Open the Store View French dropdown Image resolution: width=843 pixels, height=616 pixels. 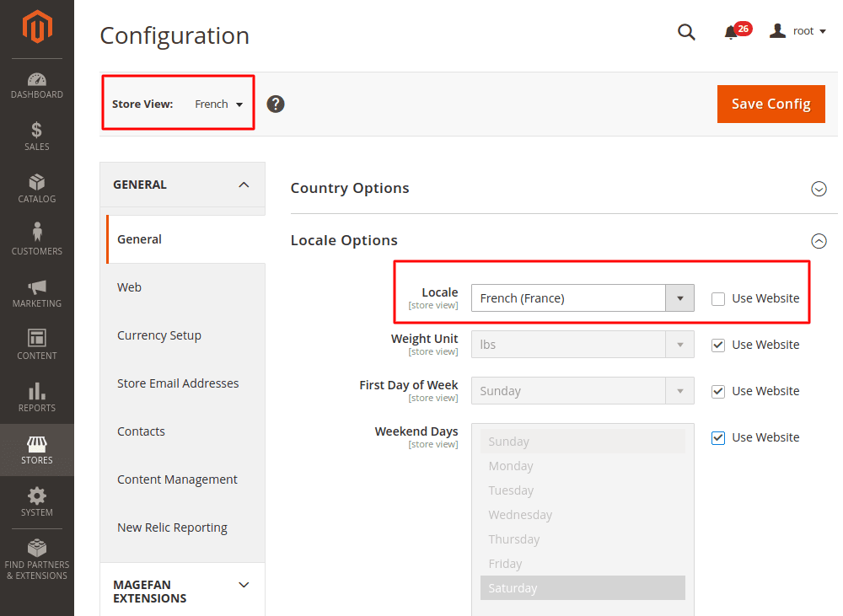click(218, 104)
